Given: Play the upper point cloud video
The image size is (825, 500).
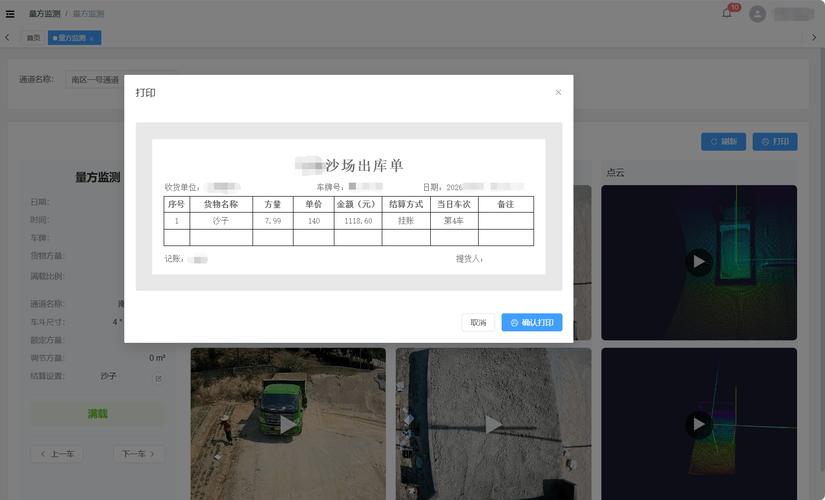Looking at the screenshot, I should [x=699, y=262].
